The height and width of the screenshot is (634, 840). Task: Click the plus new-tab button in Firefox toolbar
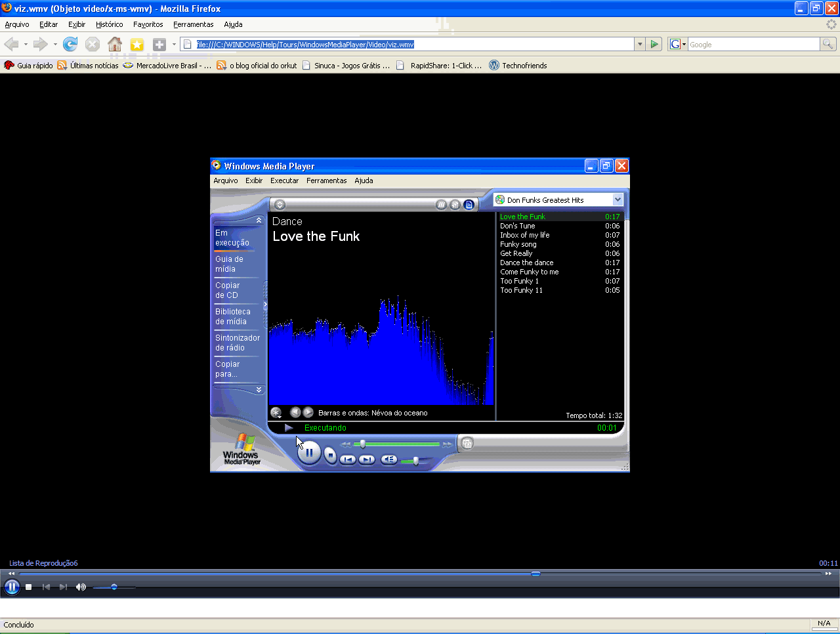click(x=159, y=44)
